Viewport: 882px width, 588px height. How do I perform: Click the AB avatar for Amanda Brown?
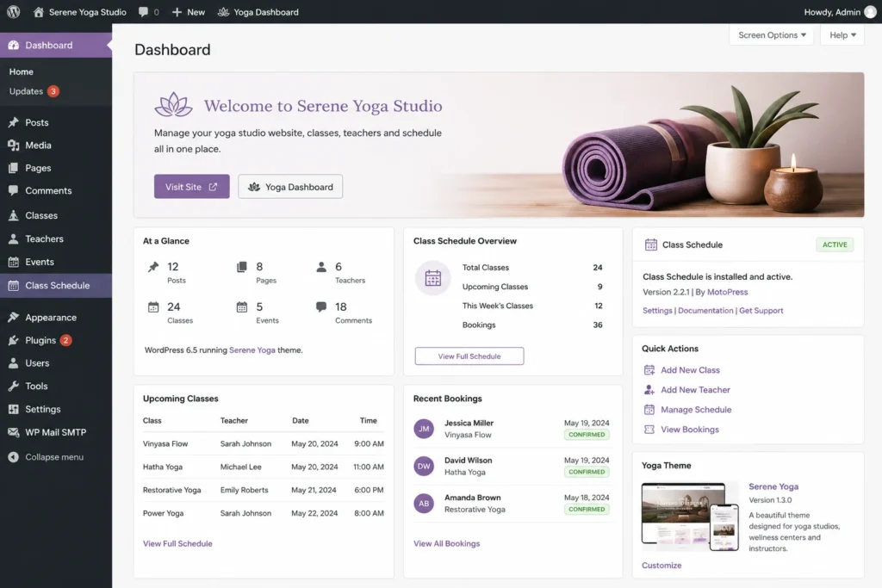[x=424, y=503]
